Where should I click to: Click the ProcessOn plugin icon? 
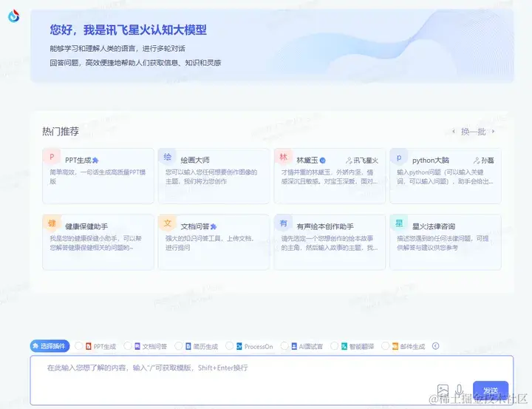pos(239,346)
